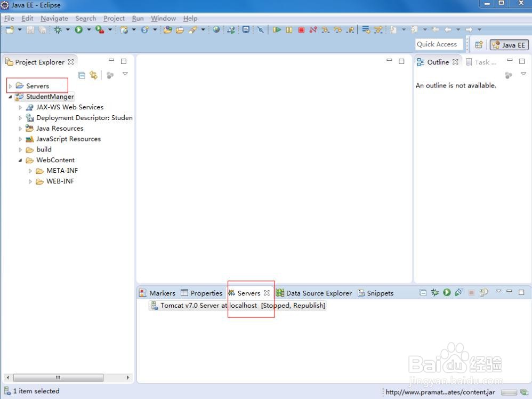532x399 pixels.
Task: Open the File menu
Action: tap(9, 18)
